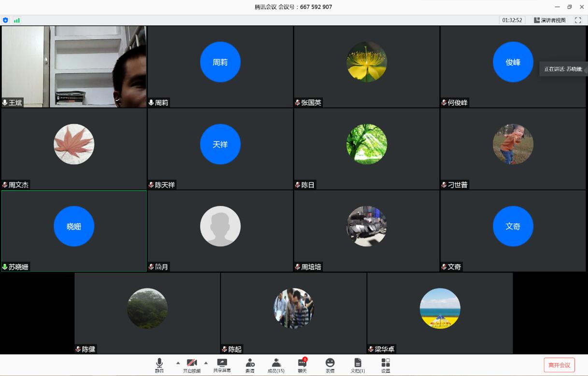
Task: Select 王斌's live video tile
Action: point(74,66)
